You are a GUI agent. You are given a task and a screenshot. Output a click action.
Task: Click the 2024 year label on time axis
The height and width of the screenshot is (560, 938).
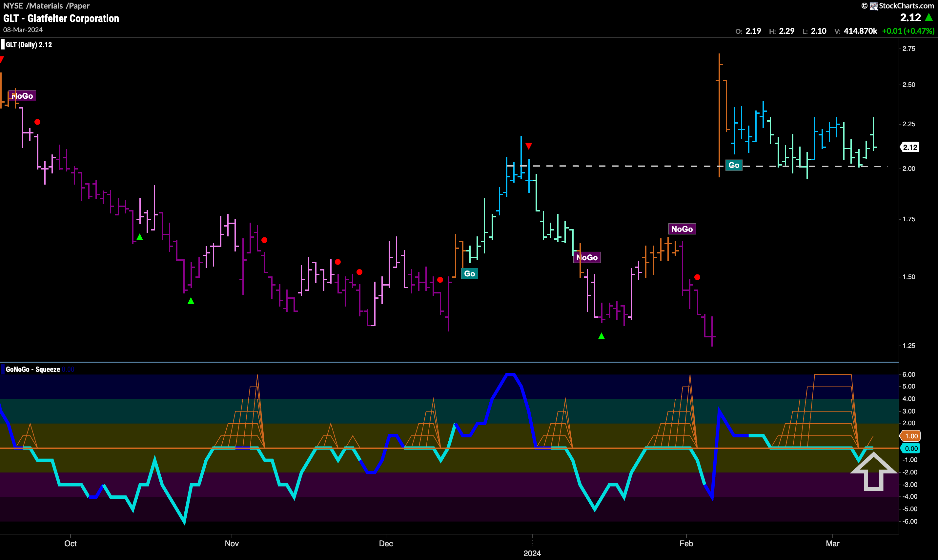point(532,553)
